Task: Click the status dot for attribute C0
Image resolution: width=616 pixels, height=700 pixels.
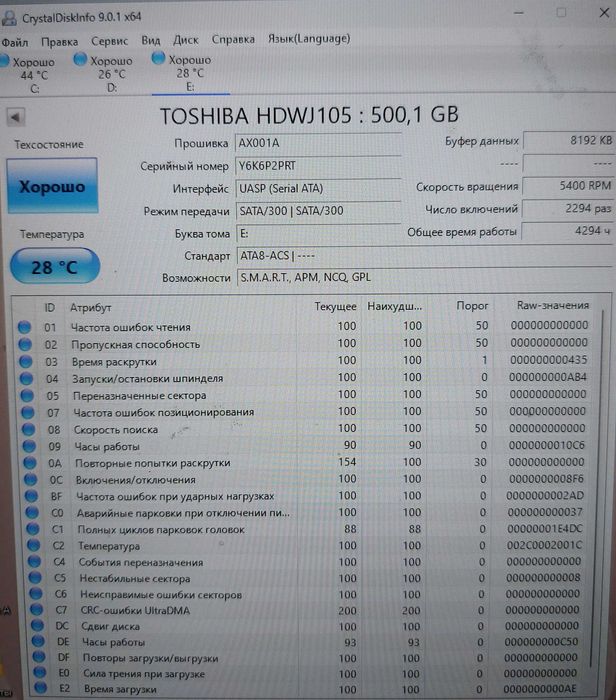Action: (32, 512)
